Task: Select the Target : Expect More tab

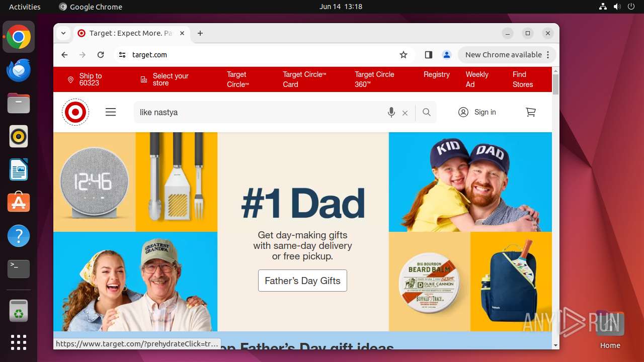Action: point(131,33)
